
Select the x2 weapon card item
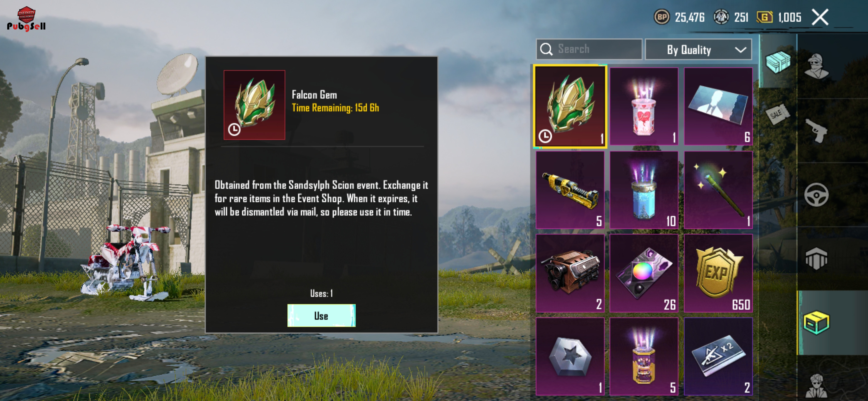(718, 356)
